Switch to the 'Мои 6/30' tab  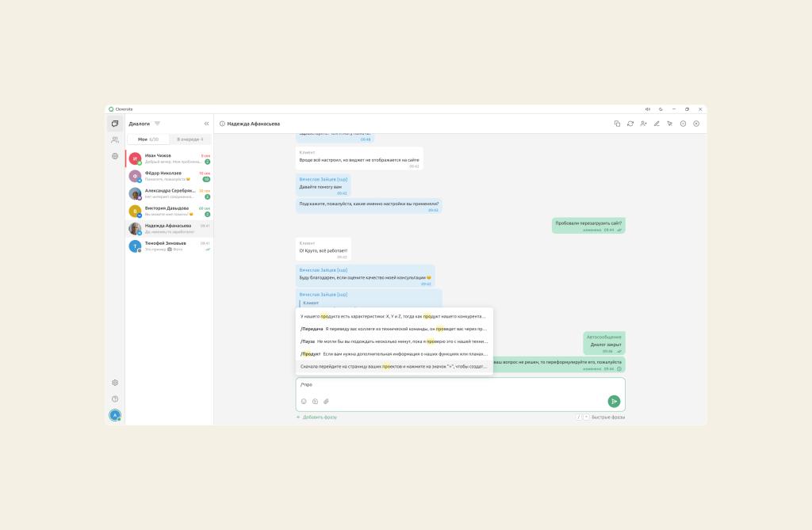pyautogui.click(x=148, y=139)
